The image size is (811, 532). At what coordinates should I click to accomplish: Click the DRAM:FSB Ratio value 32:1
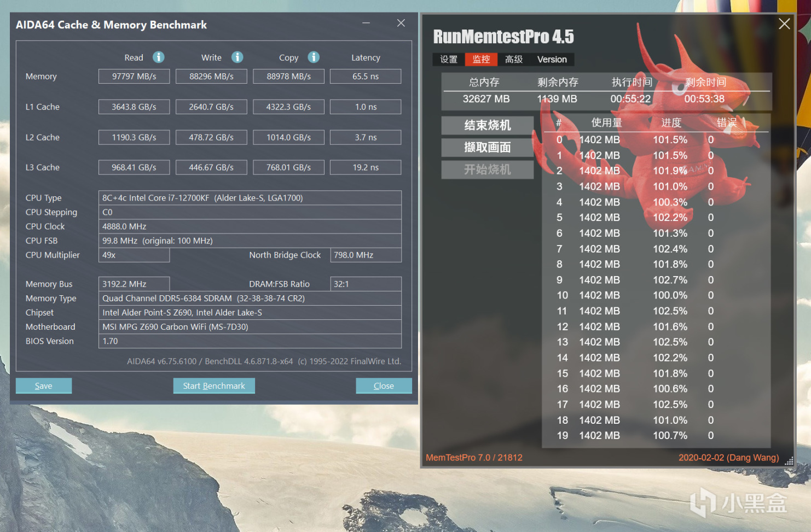(366, 284)
